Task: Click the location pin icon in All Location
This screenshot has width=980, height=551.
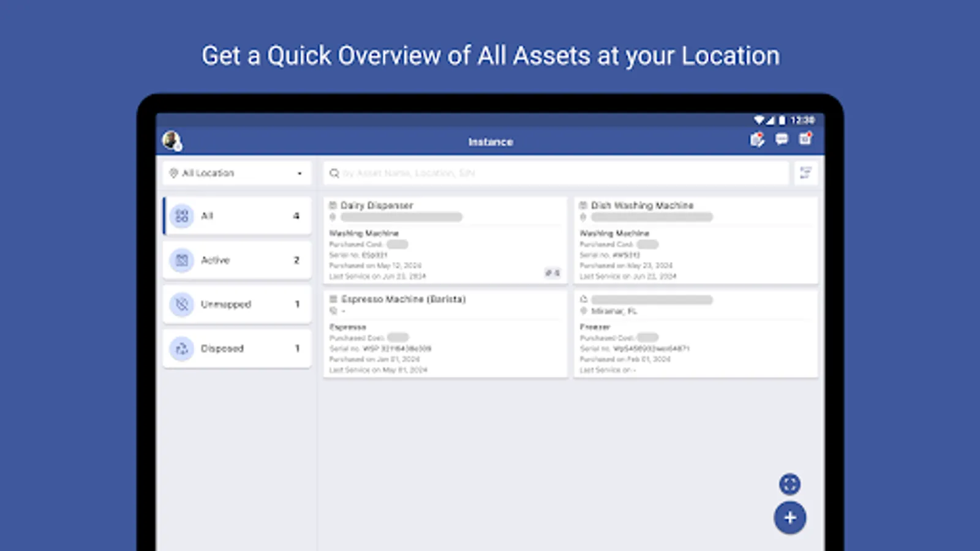Action: (x=173, y=173)
